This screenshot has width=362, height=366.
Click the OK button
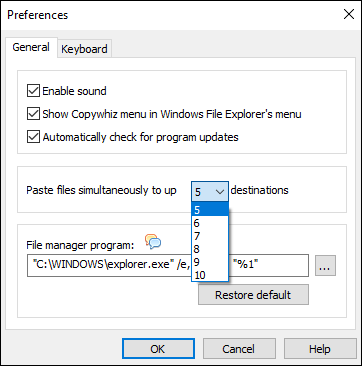click(158, 349)
